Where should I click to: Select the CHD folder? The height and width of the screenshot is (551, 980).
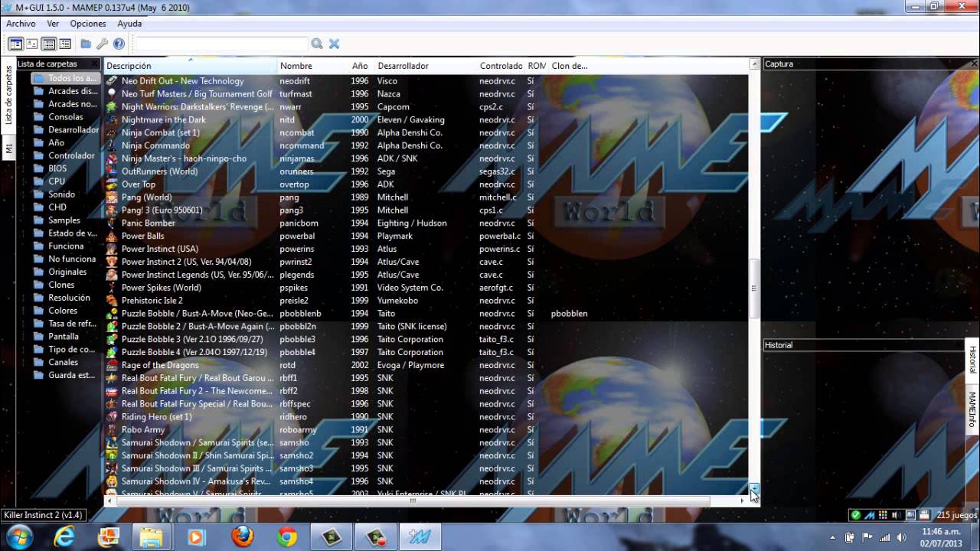[x=50, y=207]
